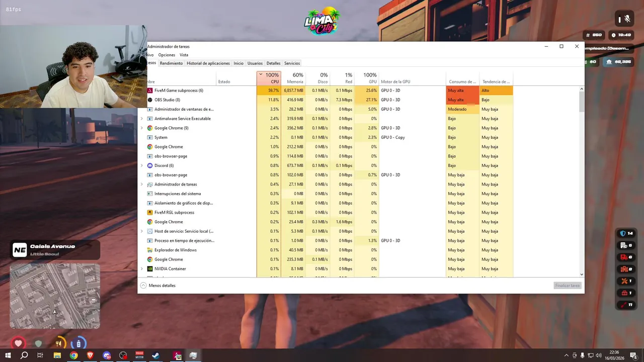Image resolution: width=644 pixels, height=362 pixels.
Task: Expand the Administrador de tareas process row
Action: click(x=142, y=185)
